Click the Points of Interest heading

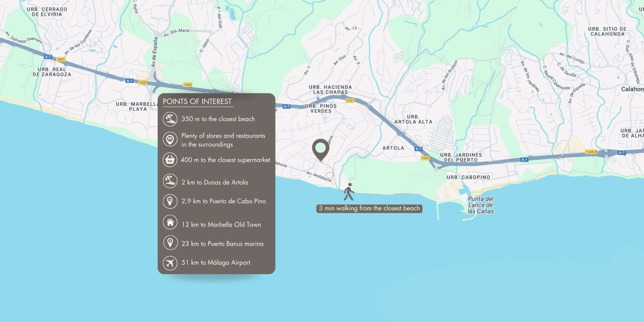point(197,102)
